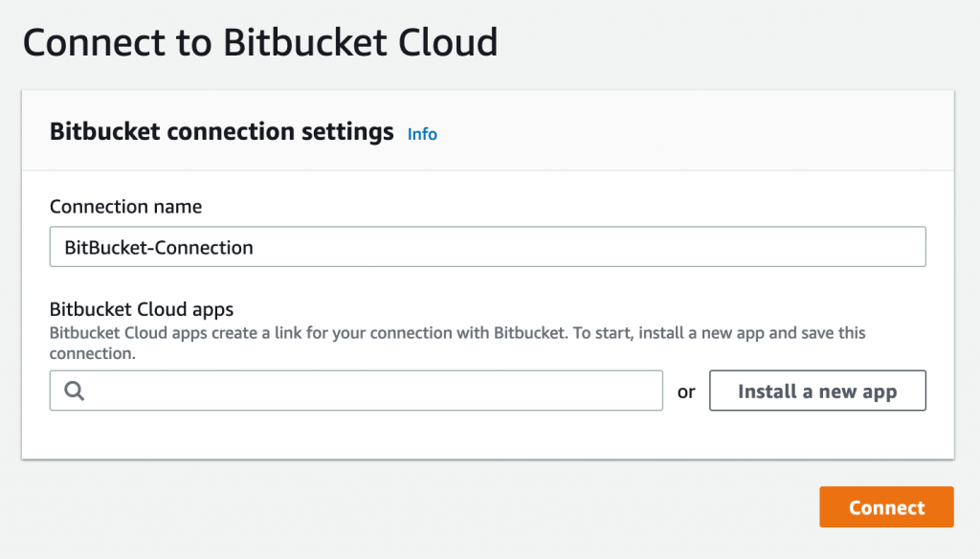
Task: Submit the connection with the Connect button
Action: [886, 506]
